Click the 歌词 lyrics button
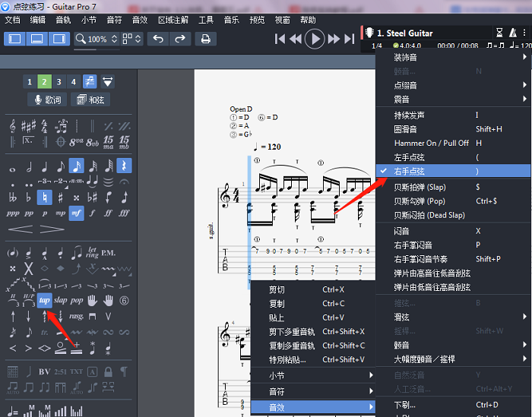This screenshot has height=417, width=532. (46, 100)
